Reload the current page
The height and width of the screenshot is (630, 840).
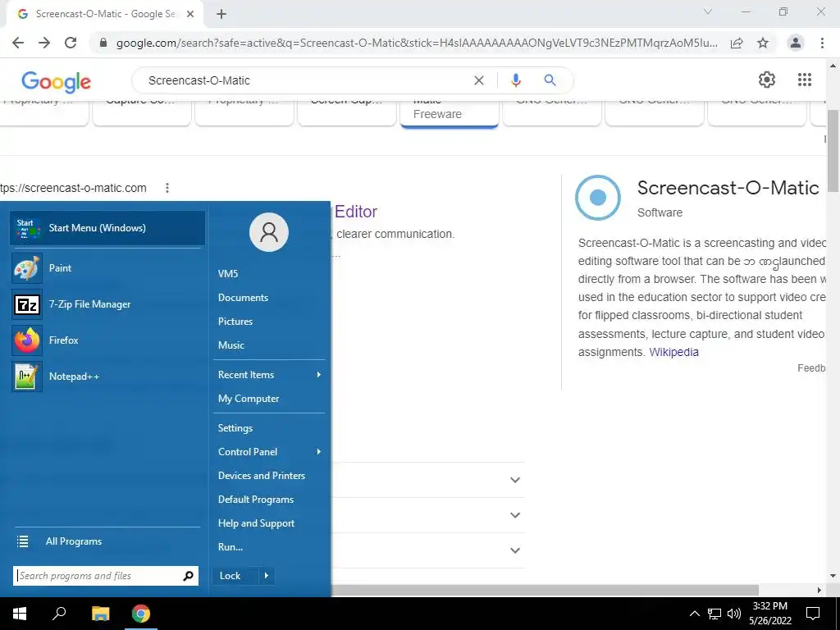71,43
